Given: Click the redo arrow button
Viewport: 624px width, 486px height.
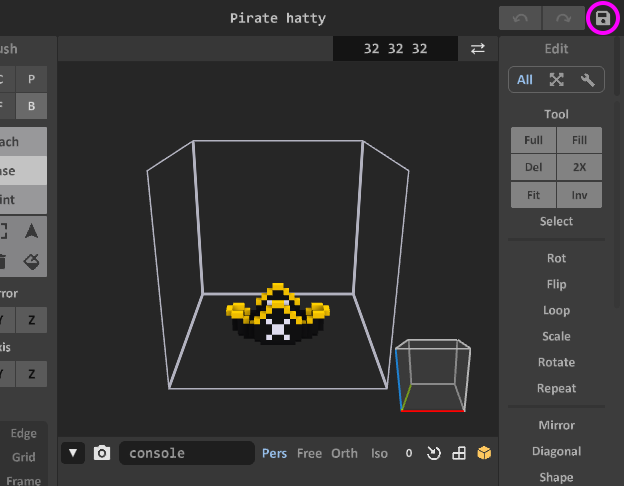Looking at the screenshot, I should pos(563,18).
